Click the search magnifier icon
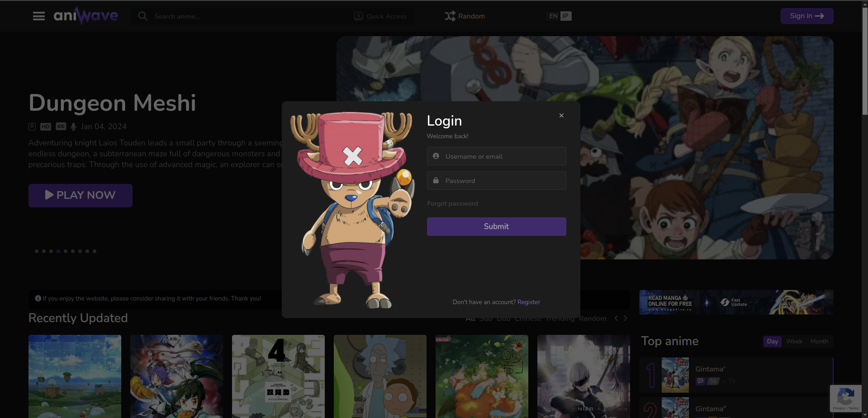The width and height of the screenshot is (868, 418). (x=142, y=16)
